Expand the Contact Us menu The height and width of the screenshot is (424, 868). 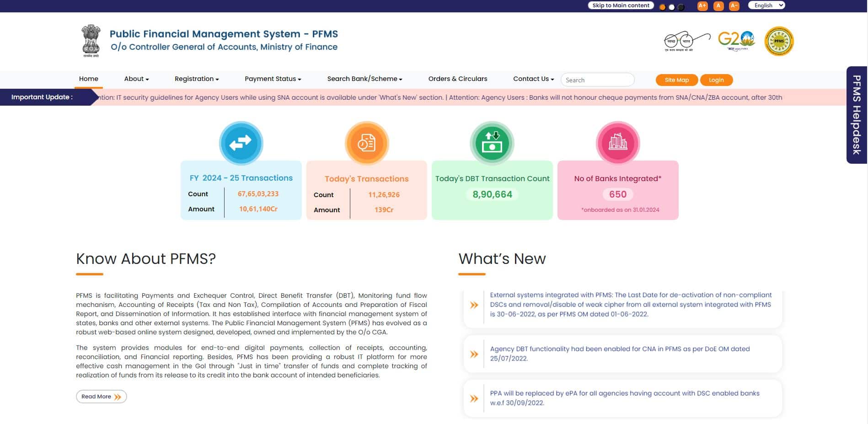[x=533, y=79]
